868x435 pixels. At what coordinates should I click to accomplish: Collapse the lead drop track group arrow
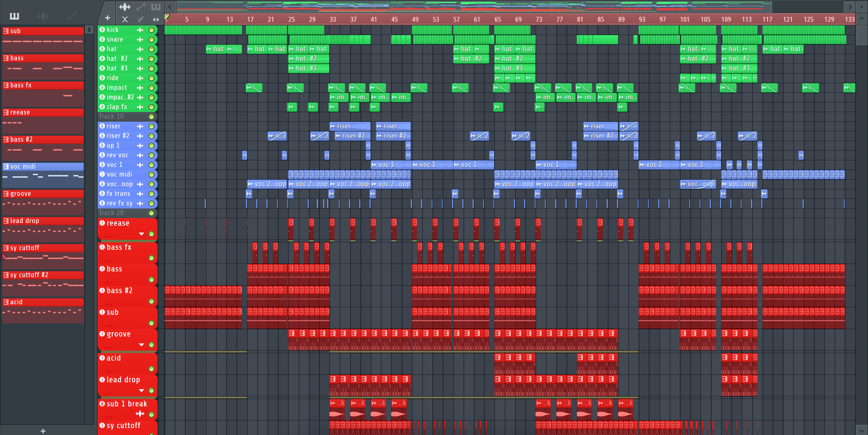(x=142, y=390)
